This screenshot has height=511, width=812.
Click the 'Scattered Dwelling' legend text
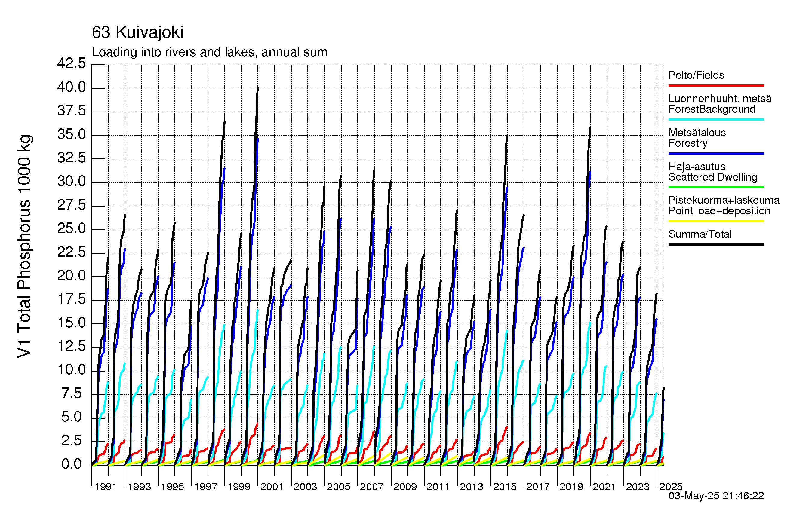713,177
